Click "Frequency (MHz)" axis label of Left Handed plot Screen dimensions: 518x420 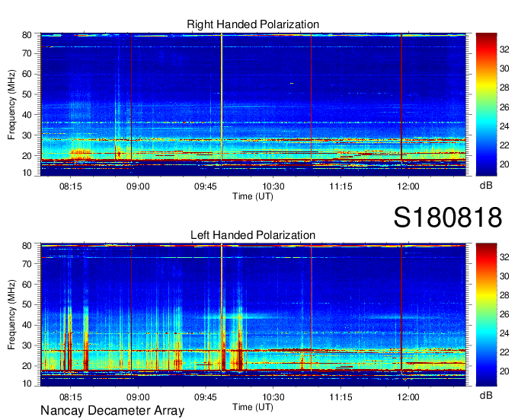click(11, 315)
